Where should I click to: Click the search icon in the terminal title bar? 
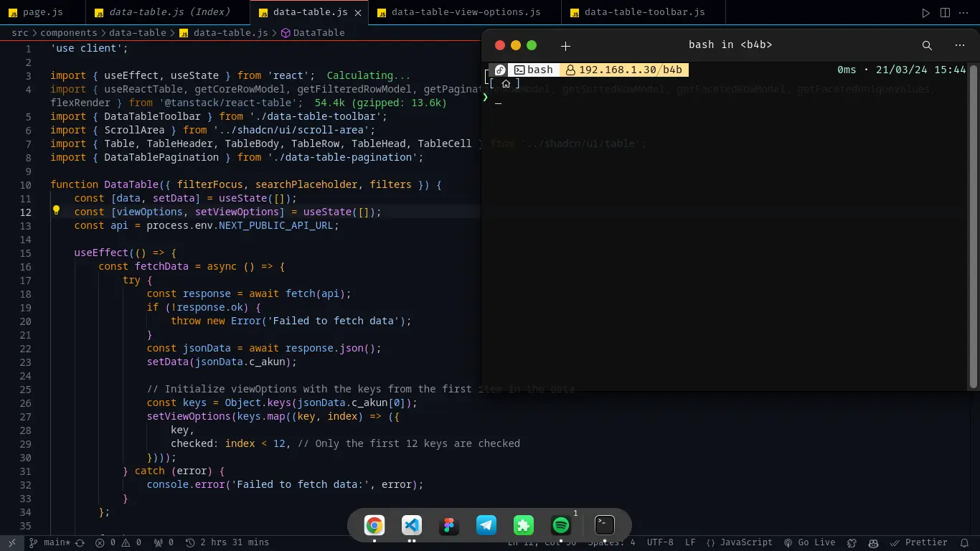coord(927,45)
